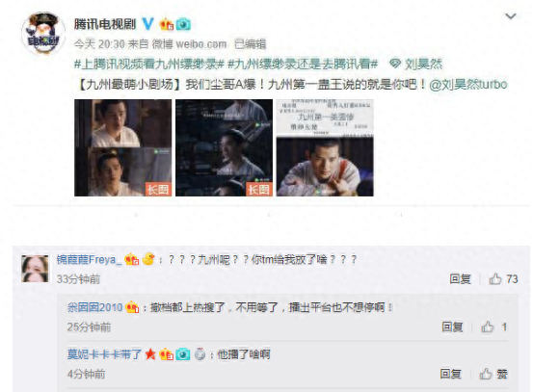Reply to 锦葭葭Freya_'s comment

pyautogui.click(x=460, y=279)
